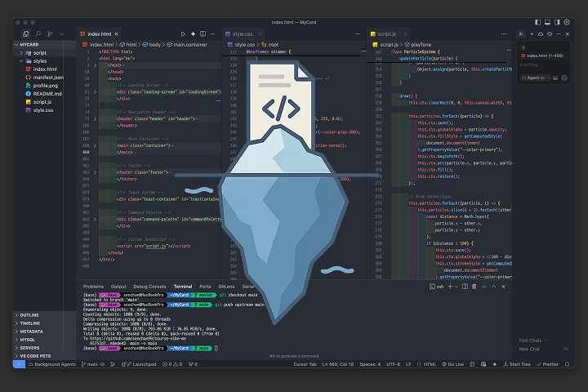The image size is (588, 392).
Task: Switch to the style.css editor tab
Action: (243, 33)
